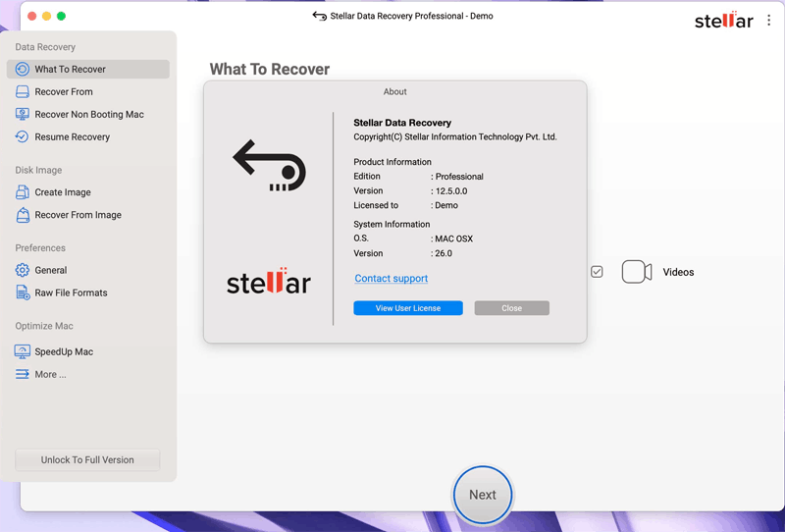
Task: Click the System Information heading
Action: [x=392, y=224]
